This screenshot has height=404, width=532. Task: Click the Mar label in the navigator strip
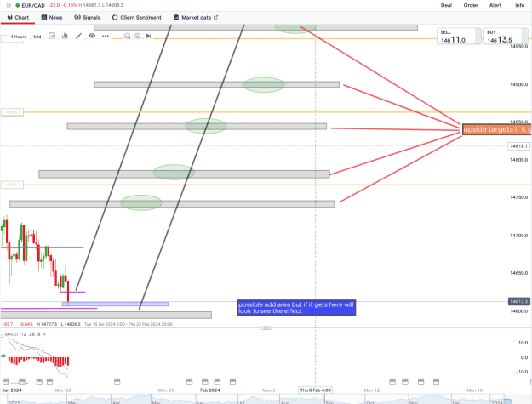tap(72, 402)
